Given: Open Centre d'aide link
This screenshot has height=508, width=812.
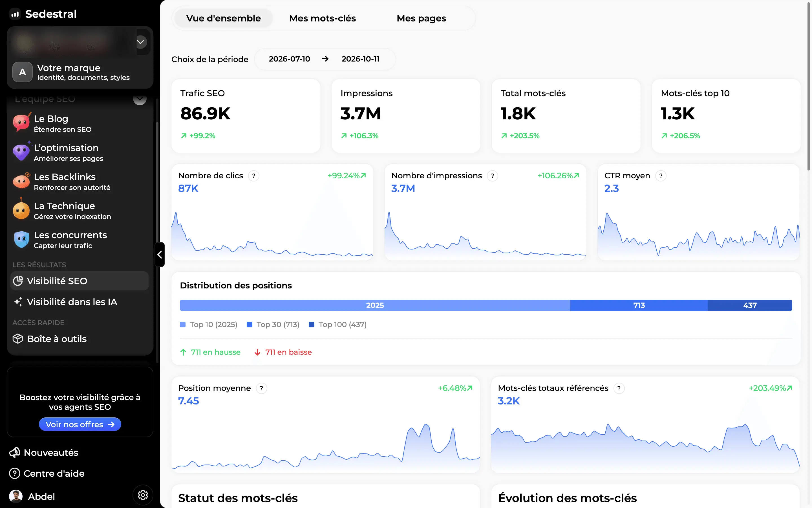Looking at the screenshot, I should click(47, 473).
